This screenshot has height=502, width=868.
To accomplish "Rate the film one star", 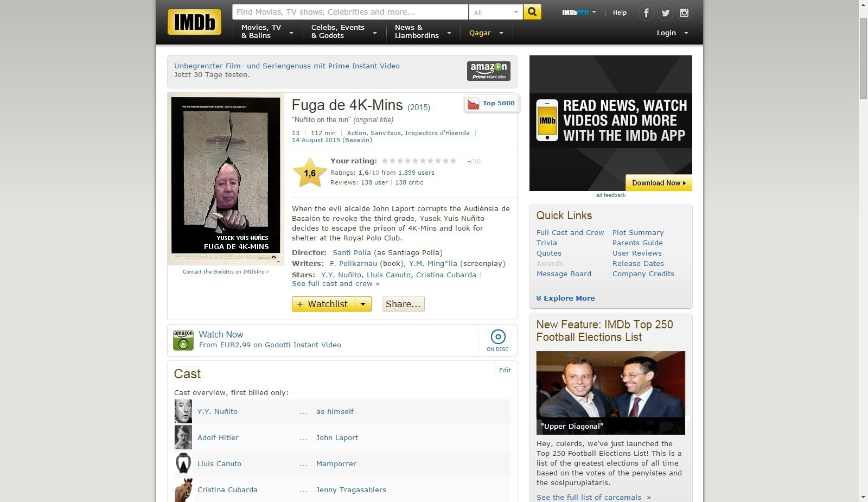I will point(385,161).
